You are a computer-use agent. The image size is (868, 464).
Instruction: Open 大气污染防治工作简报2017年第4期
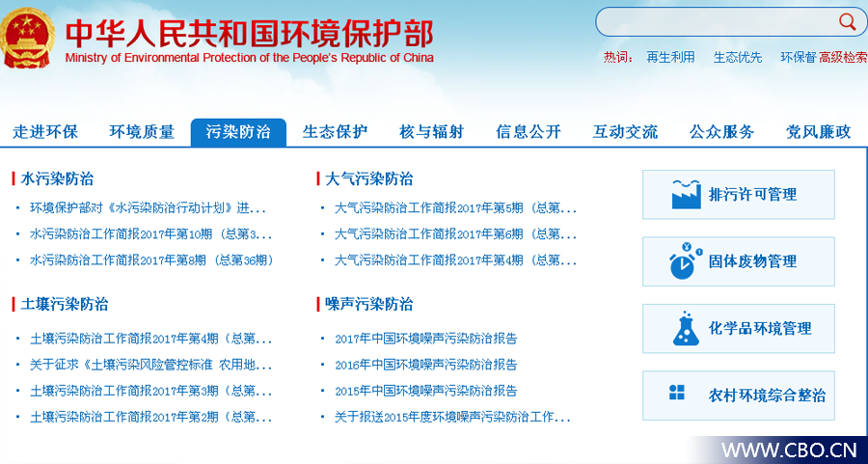(x=455, y=259)
